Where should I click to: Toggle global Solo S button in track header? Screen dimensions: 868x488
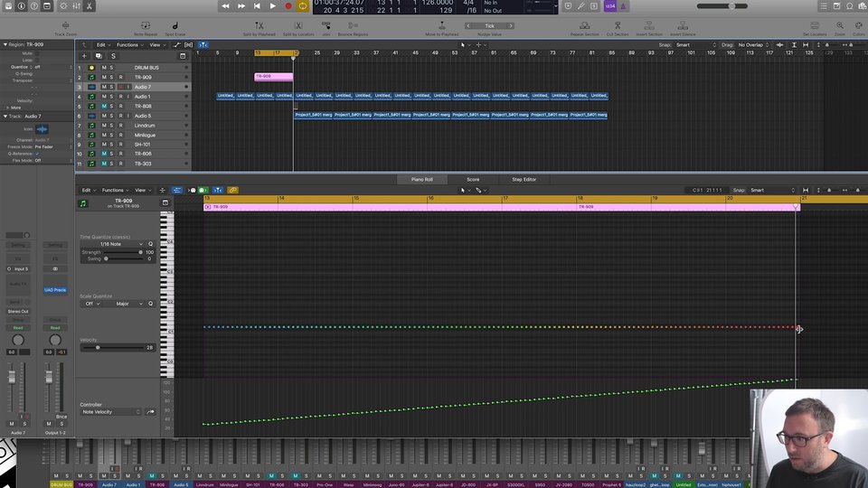pyautogui.click(x=114, y=56)
